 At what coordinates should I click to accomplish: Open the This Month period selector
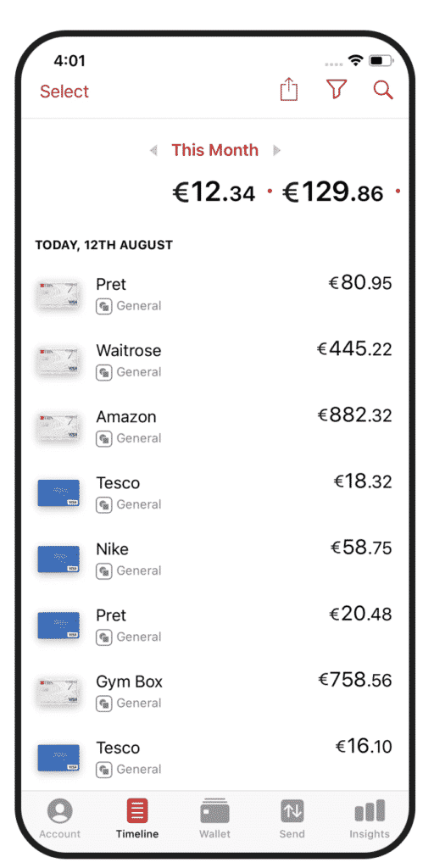214,150
